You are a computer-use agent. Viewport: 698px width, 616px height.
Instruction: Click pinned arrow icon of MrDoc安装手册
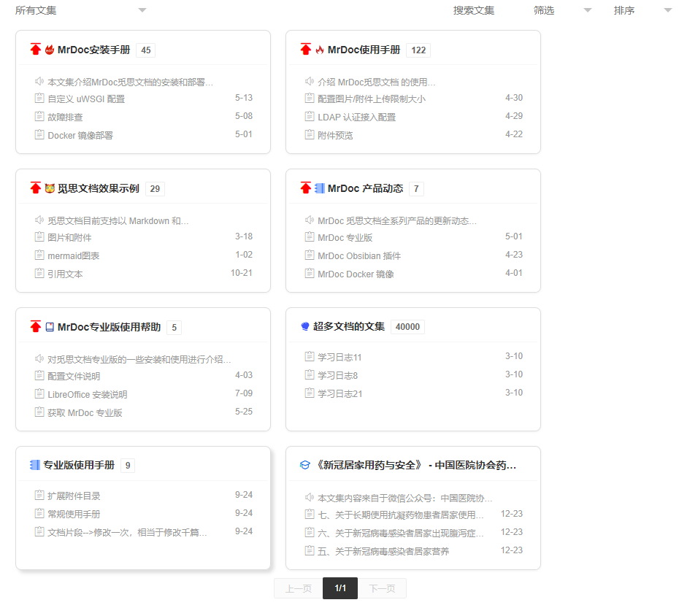(36, 49)
